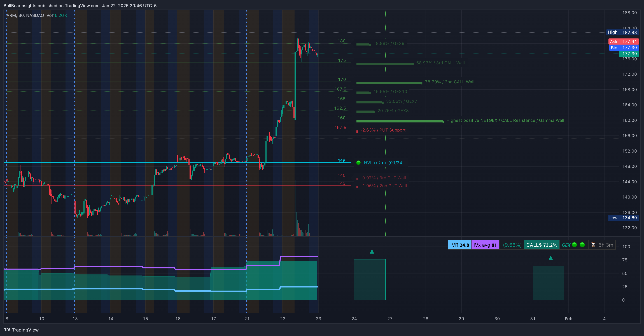Image resolution: width=644 pixels, height=336 pixels.
Task: Click the Jan 24 expiry box
Action: [x=370, y=279]
